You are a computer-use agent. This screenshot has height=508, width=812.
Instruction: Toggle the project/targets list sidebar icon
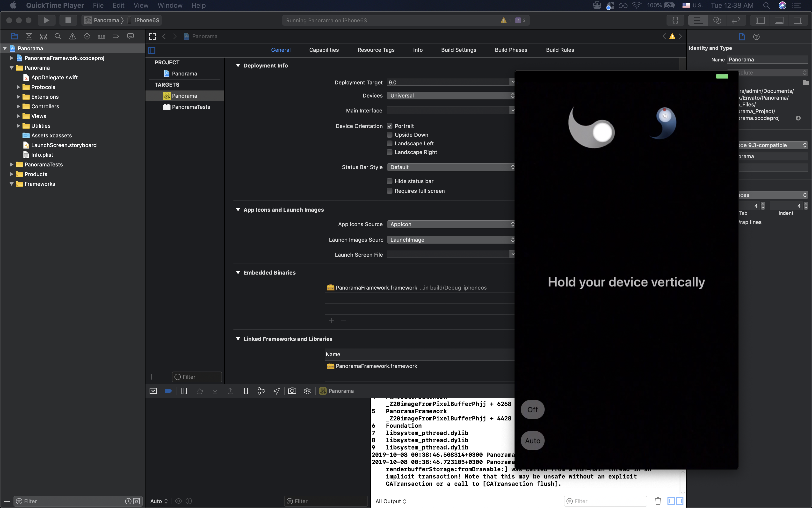[152, 50]
